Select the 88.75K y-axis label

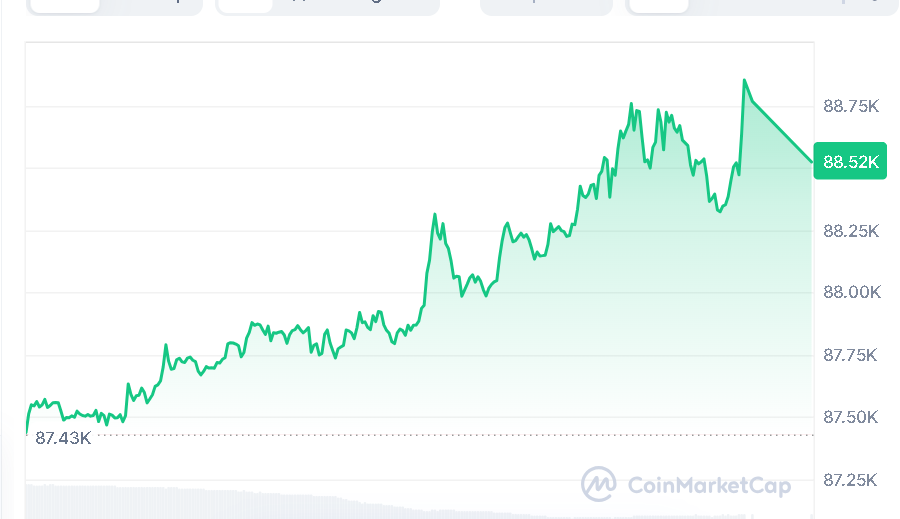click(850, 106)
